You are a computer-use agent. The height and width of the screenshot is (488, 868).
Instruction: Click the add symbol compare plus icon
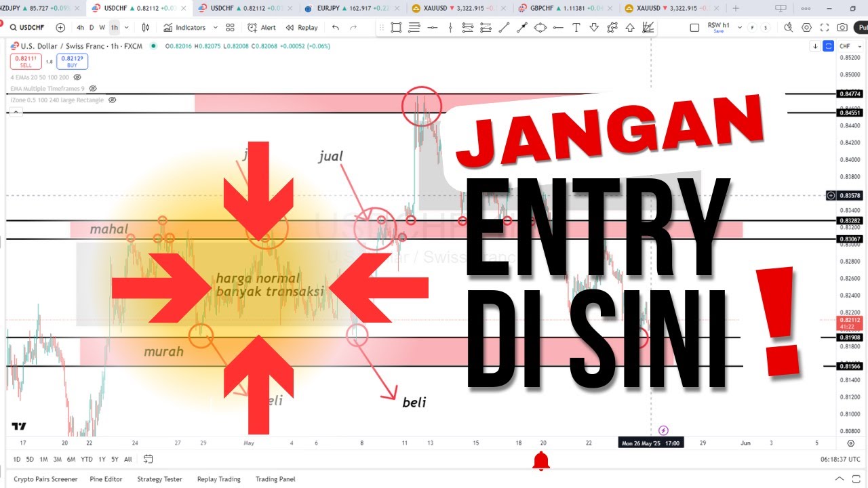60,28
